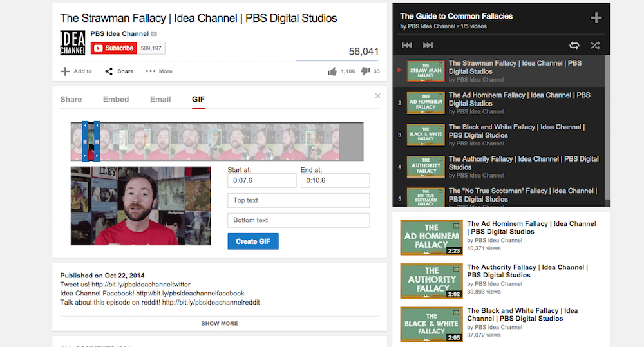Save playlist with plus icon
The image size is (644, 347).
click(596, 18)
